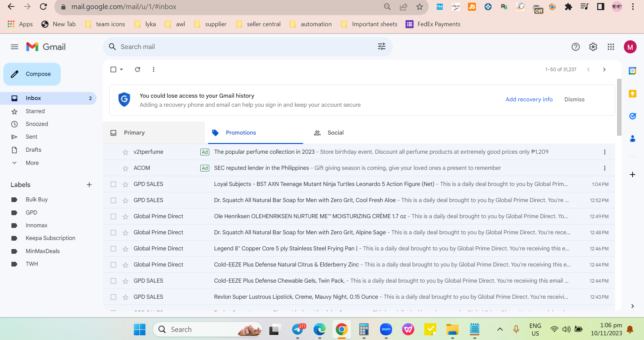Open Telegram from the taskbar
The image size is (644, 340).
[298, 329]
